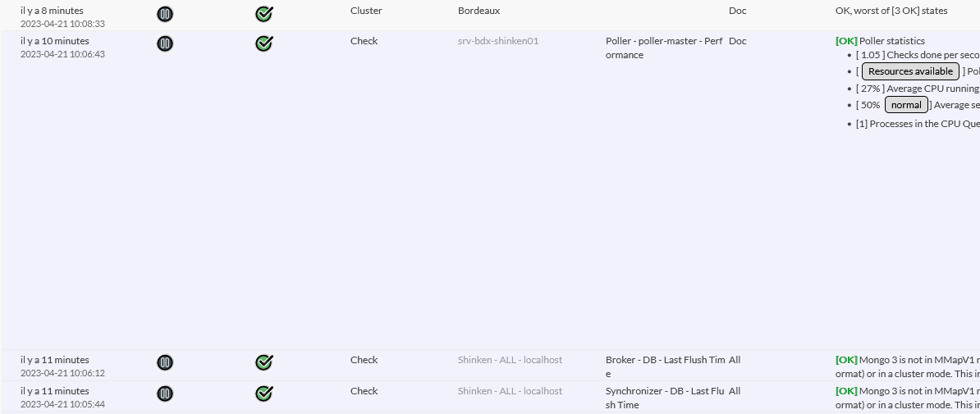Image resolution: width=980 pixels, height=414 pixels.
Task: Click the "OK, worst of [3 OK] states" output
Action: tap(891, 11)
